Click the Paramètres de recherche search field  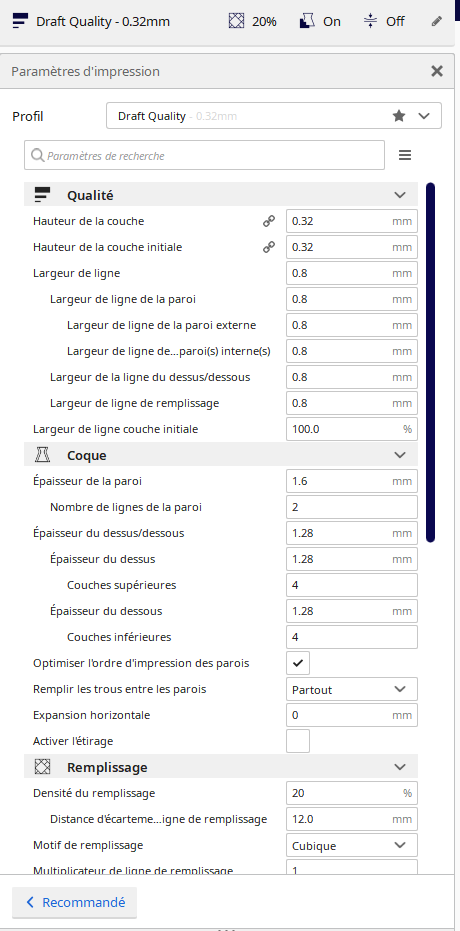click(x=204, y=156)
